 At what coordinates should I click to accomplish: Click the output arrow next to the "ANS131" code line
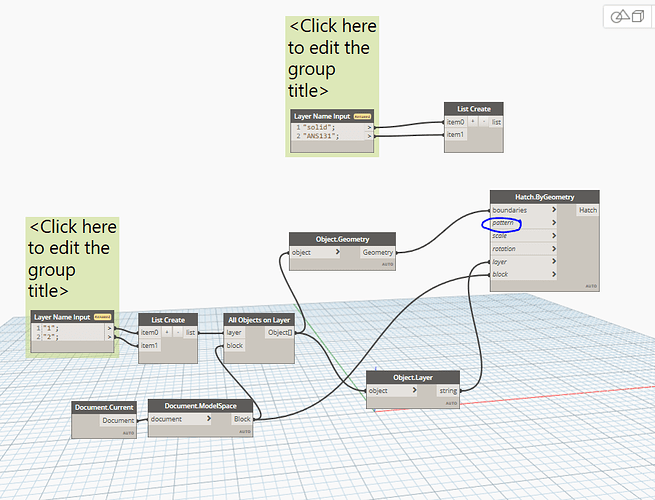click(x=369, y=136)
